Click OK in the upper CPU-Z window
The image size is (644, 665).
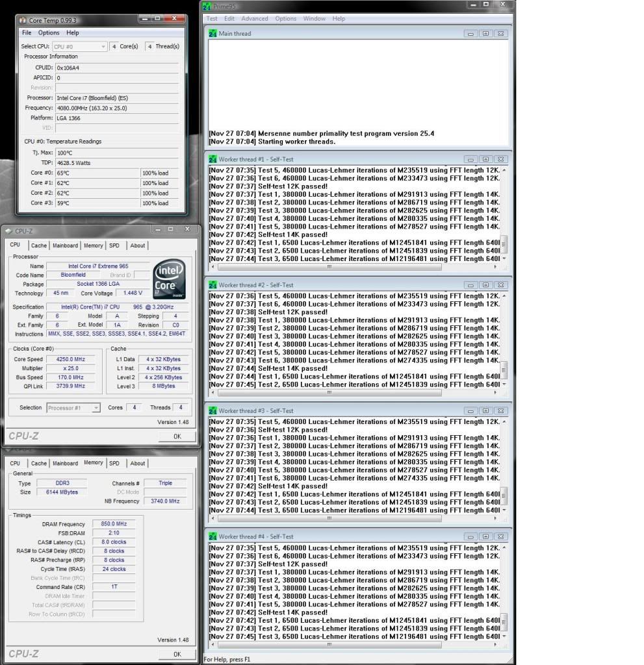177,436
